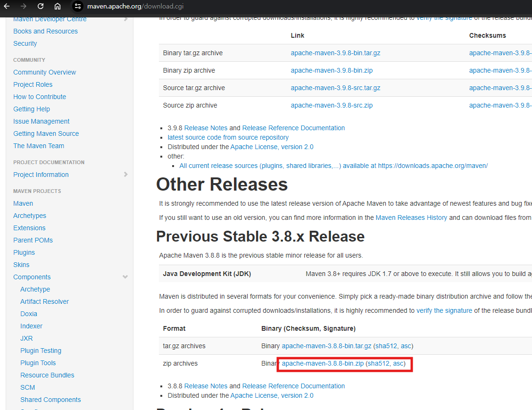Image resolution: width=532 pixels, height=410 pixels.
Task: Open site information icon in address bar
Action: tap(78, 6)
